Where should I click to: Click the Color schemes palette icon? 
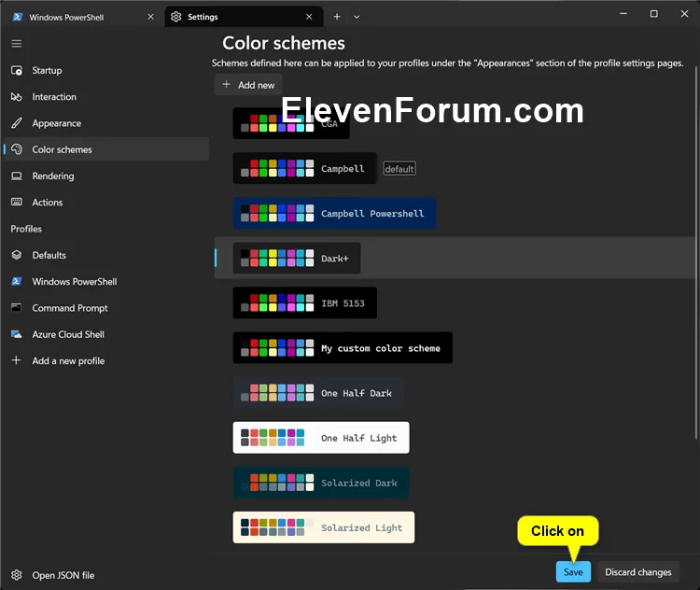click(17, 149)
